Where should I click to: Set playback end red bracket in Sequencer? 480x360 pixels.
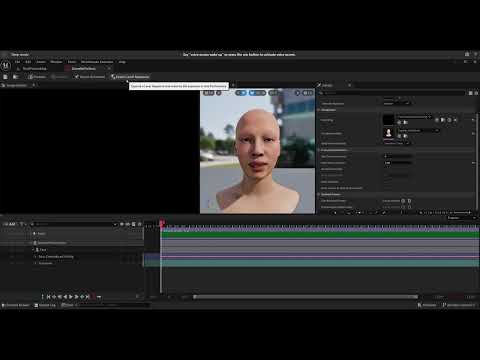click(x=93, y=297)
